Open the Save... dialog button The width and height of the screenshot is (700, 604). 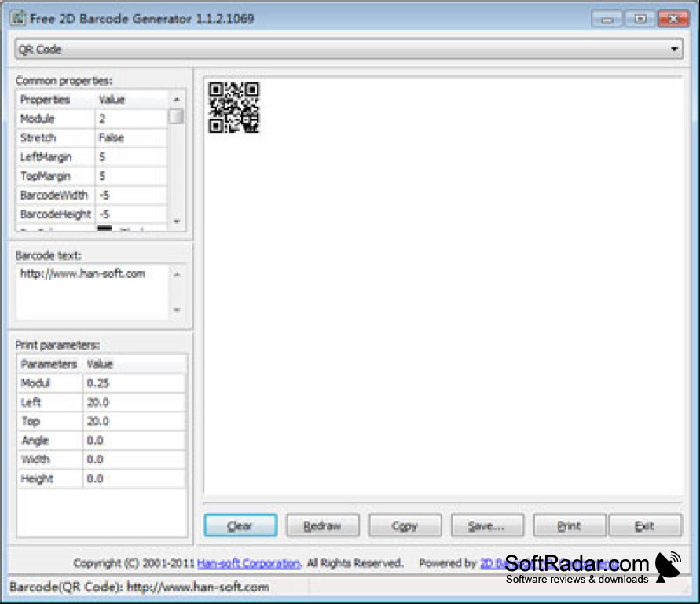(x=487, y=525)
